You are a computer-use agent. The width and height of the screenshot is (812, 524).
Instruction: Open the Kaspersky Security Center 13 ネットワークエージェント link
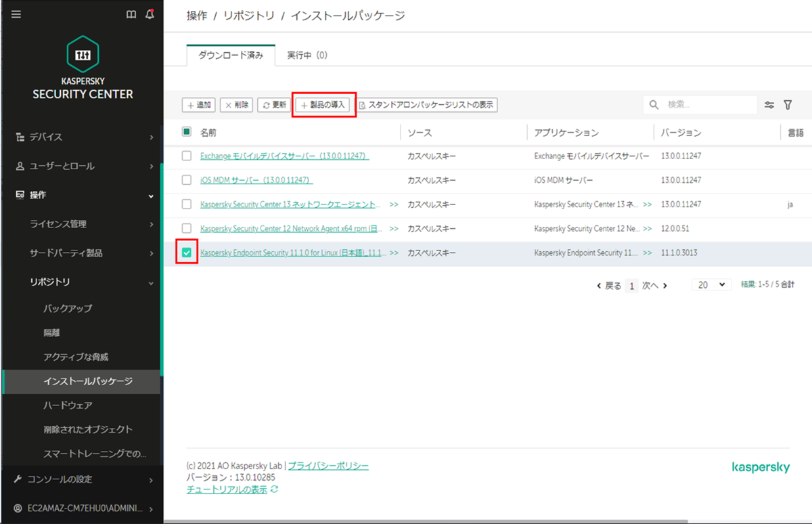click(290, 204)
